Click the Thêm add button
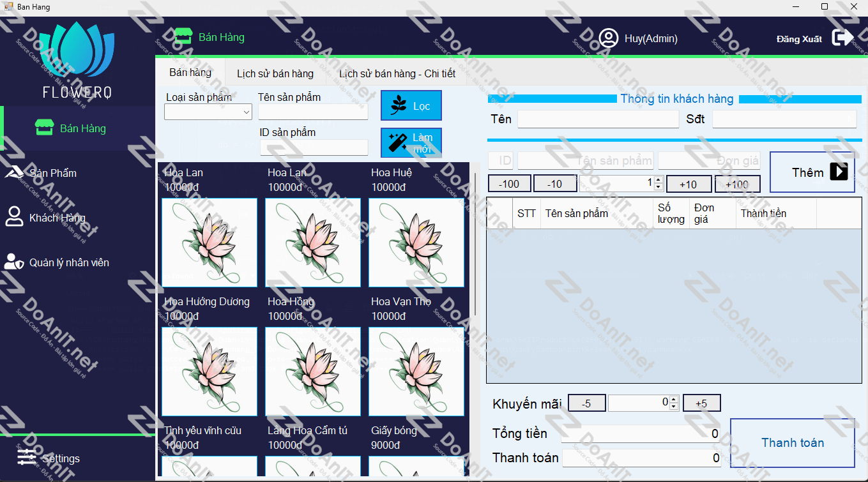The height and width of the screenshot is (482, 868). point(812,172)
